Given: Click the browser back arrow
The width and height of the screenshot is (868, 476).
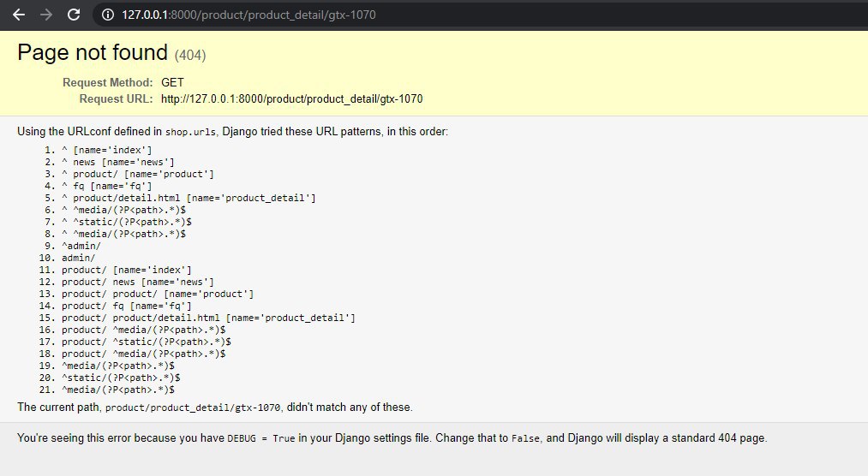Looking at the screenshot, I should pos(19,15).
